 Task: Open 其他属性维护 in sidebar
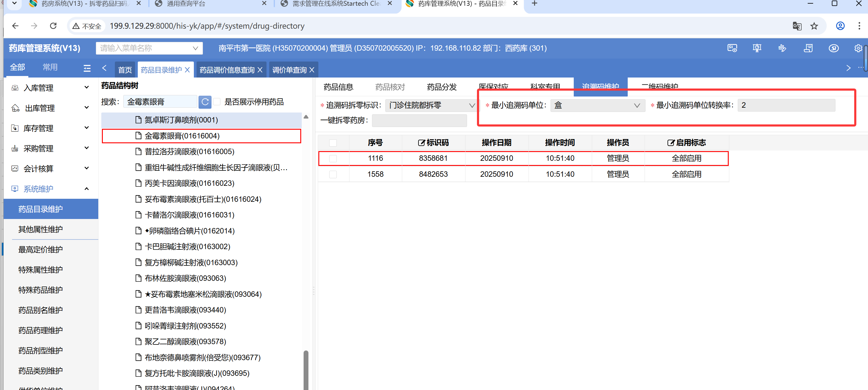[x=40, y=229]
